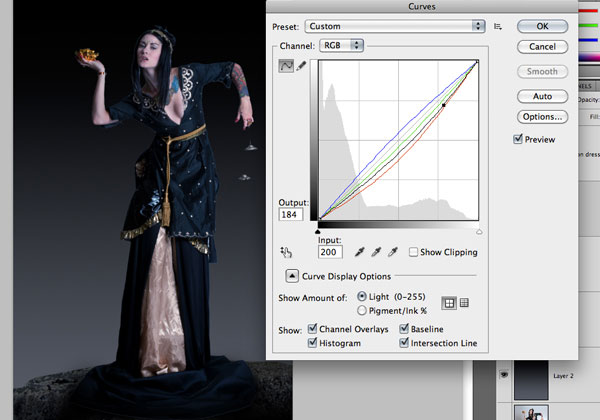Click the Input value field
The width and height of the screenshot is (600, 420).
tap(331, 254)
